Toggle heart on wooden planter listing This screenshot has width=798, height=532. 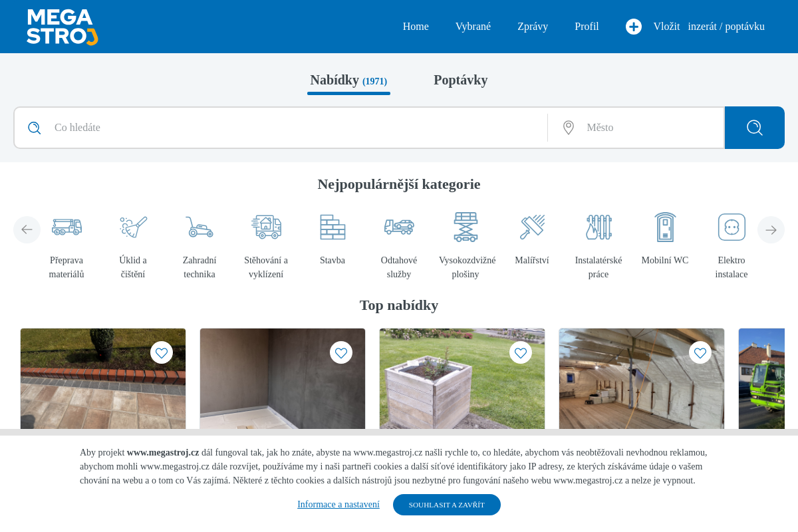click(x=521, y=352)
